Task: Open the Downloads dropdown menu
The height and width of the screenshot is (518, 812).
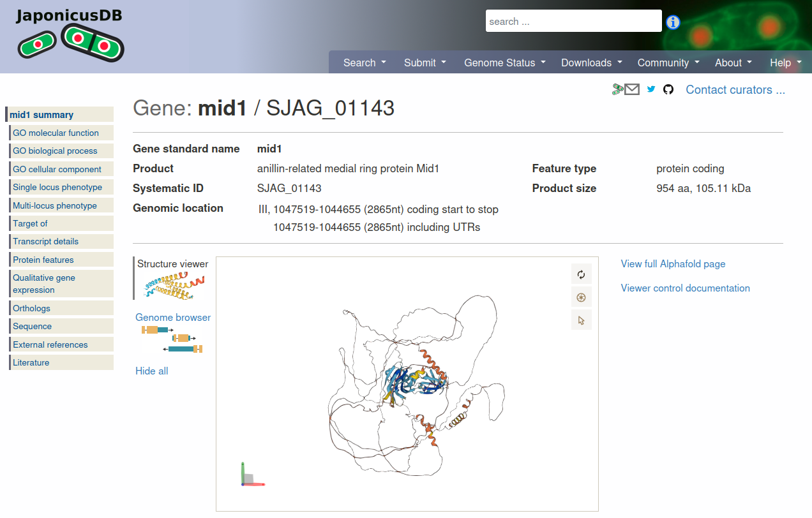Action: 590,63
